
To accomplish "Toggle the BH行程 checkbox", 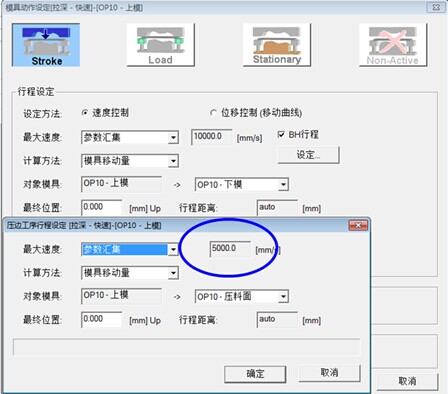I will [x=281, y=134].
